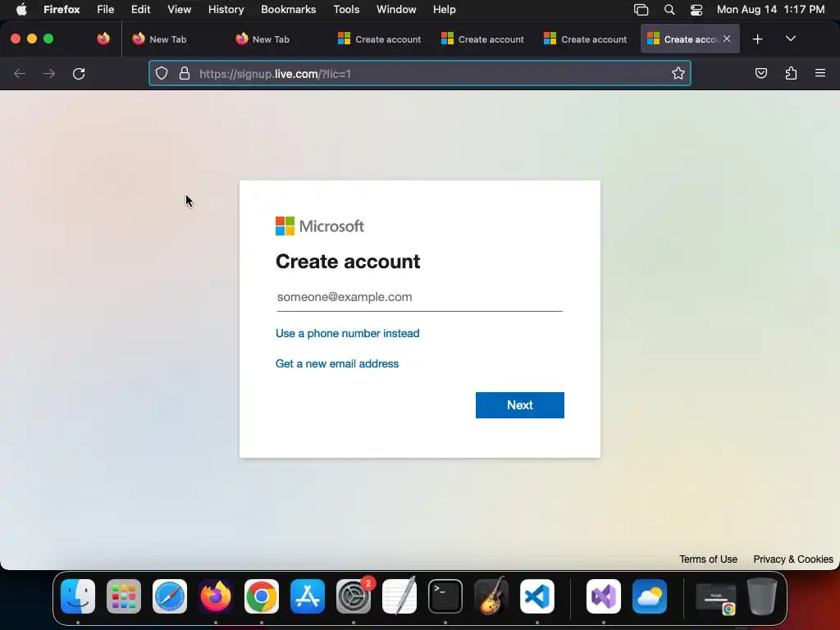Click the Microsoft logo
Image resolution: width=840 pixels, height=630 pixels.
click(x=320, y=226)
